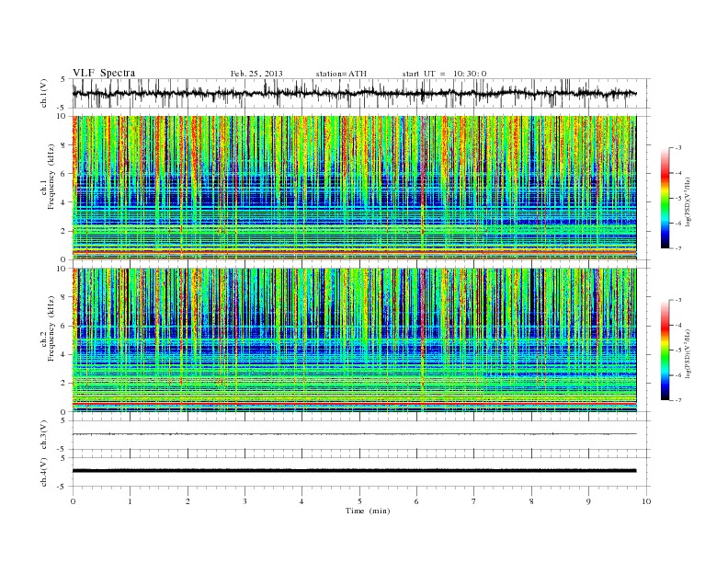The height and width of the screenshot is (563, 728).
Task: Click time axis tick label '9'
Action: click(588, 501)
